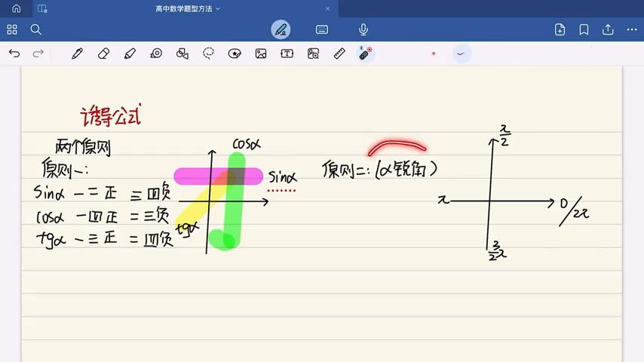Select the Highlighter tool
The width and height of the screenshot is (644, 362).
130,54
